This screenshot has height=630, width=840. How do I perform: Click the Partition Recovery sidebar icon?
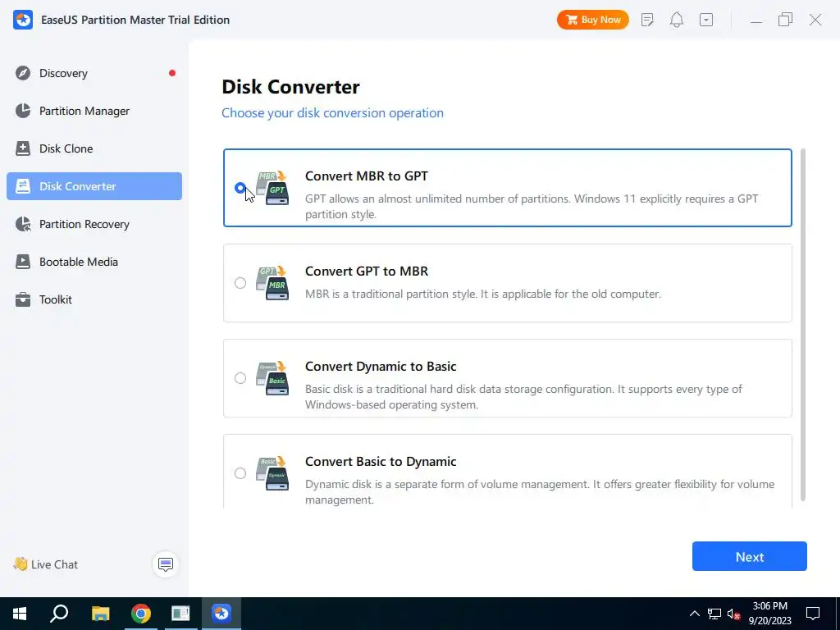pos(23,224)
